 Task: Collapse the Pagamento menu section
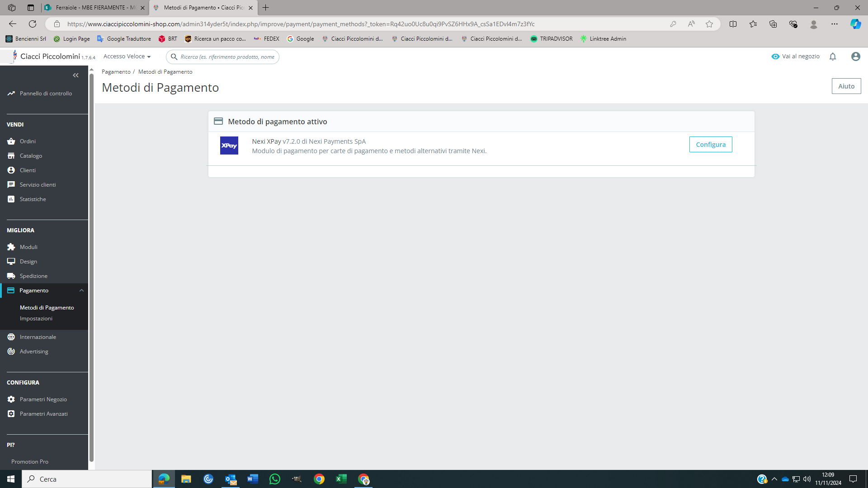tap(81, 291)
